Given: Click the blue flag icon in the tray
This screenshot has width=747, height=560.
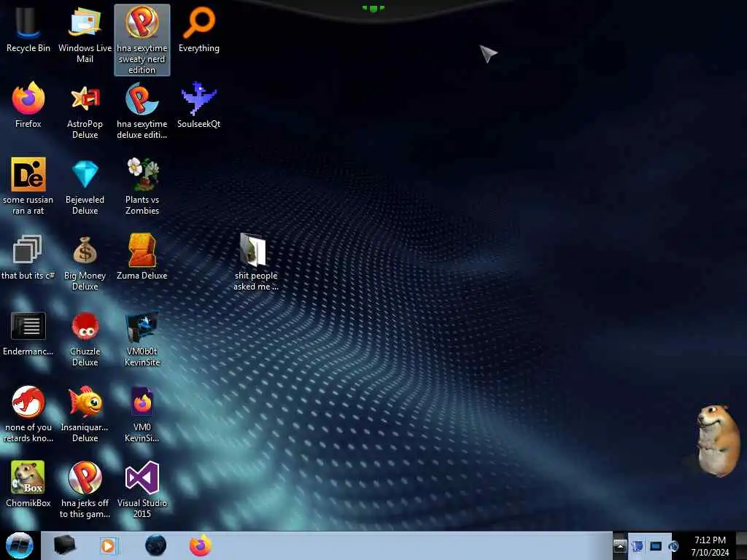Looking at the screenshot, I should pos(637,546).
